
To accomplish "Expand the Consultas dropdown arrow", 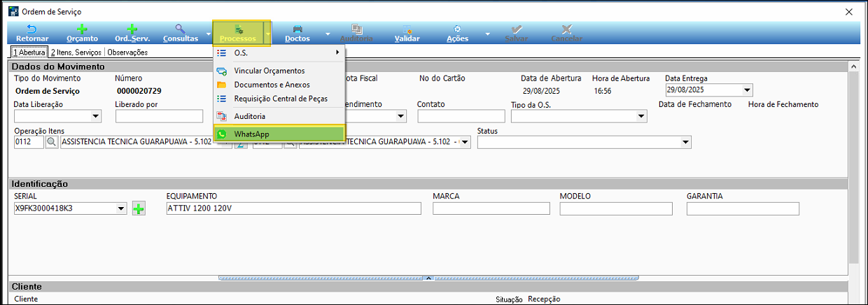I will point(209,34).
